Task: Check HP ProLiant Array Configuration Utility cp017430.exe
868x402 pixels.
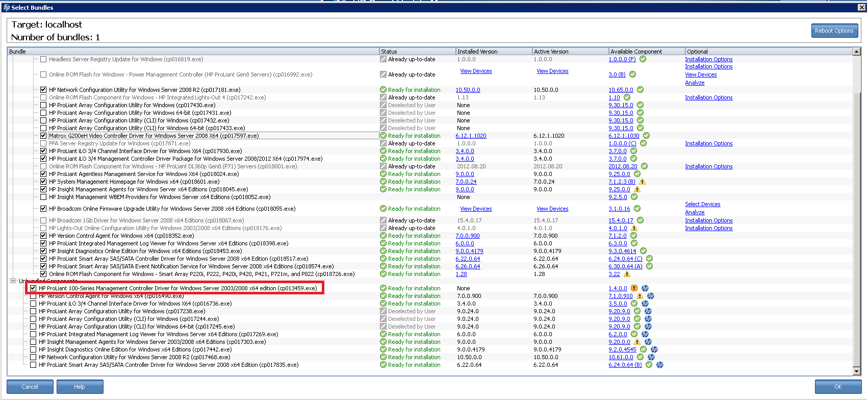Action: pyautogui.click(x=43, y=105)
